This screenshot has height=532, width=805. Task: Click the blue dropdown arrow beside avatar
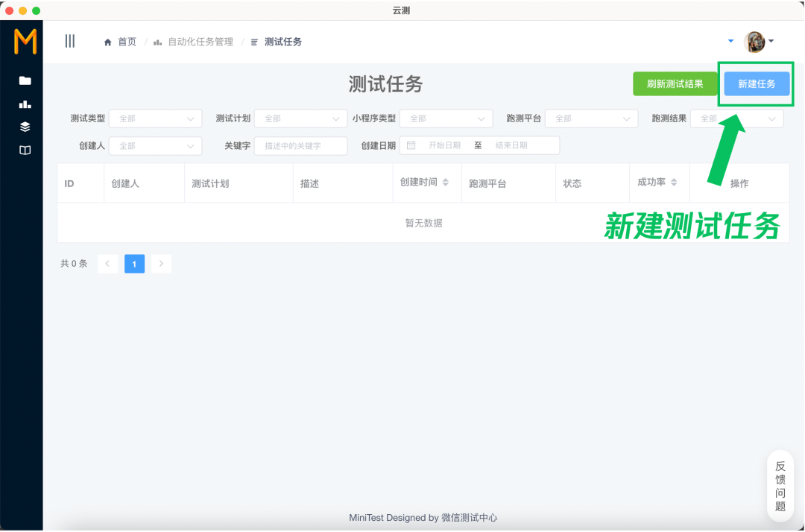[730, 41]
